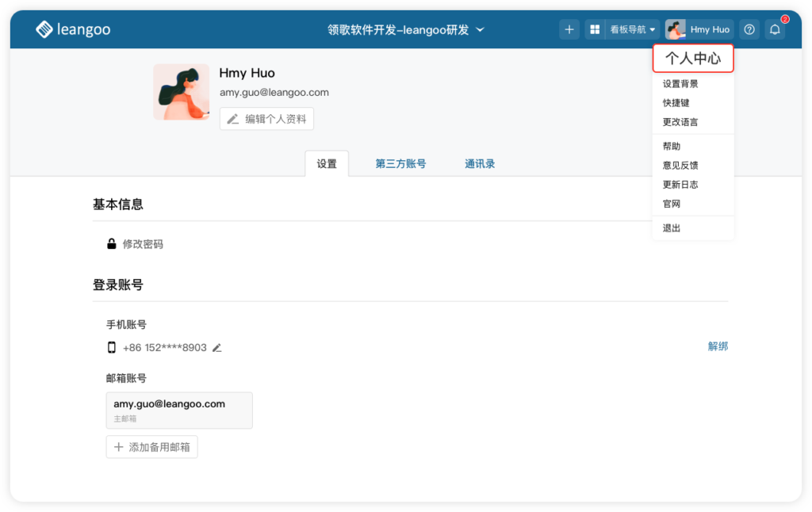
Task: Click the 解绑 link to unbind phone
Action: click(718, 346)
